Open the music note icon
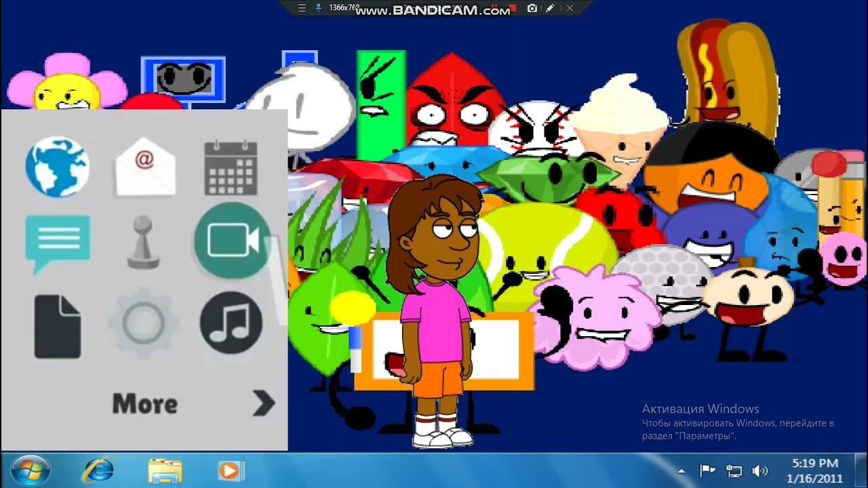 [x=231, y=323]
